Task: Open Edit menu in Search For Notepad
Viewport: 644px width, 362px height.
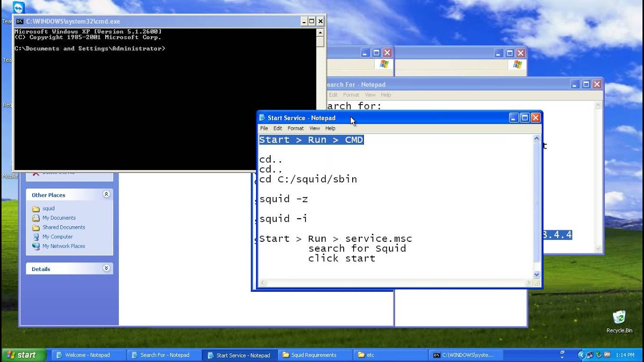Action: pyautogui.click(x=333, y=95)
